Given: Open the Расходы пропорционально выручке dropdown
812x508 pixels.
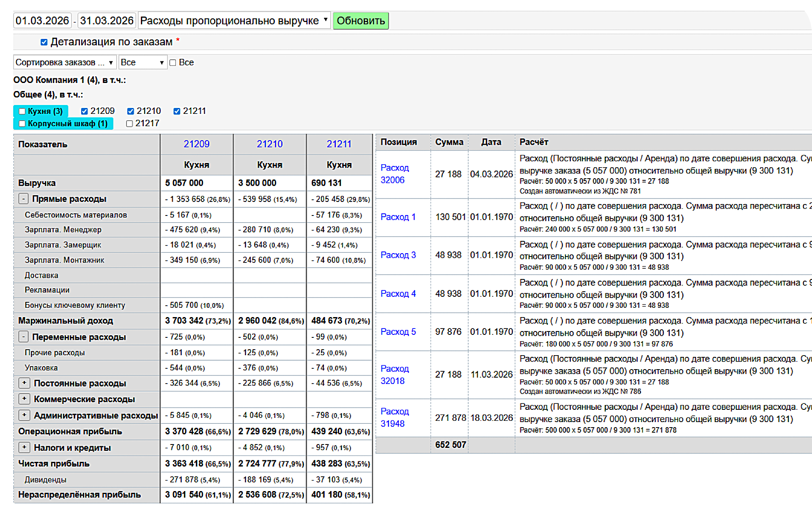Looking at the screenshot, I should (234, 20).
